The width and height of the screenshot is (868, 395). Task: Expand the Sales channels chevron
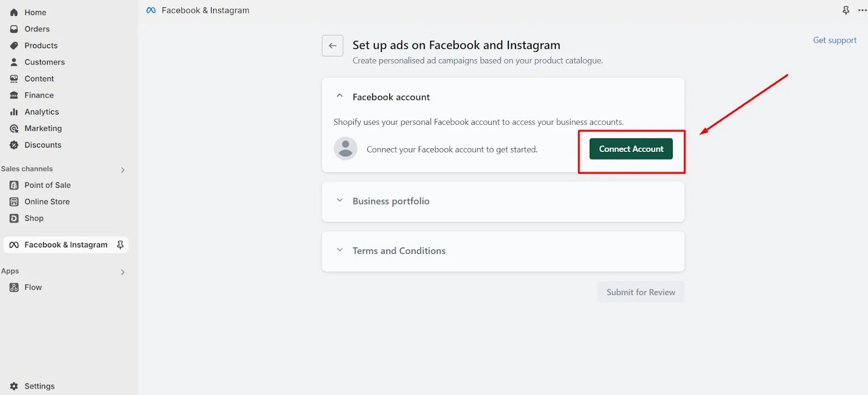[123, 170]
